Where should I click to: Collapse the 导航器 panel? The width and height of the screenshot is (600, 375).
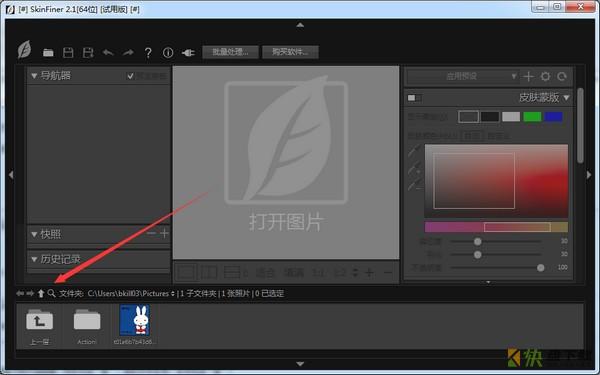[34, 76]
